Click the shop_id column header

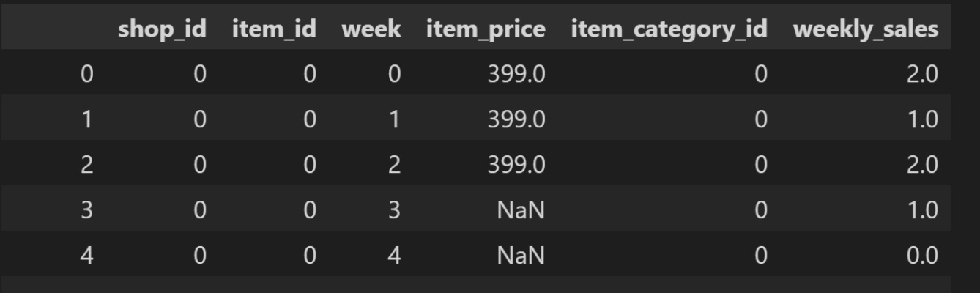[x=162, y=29]
